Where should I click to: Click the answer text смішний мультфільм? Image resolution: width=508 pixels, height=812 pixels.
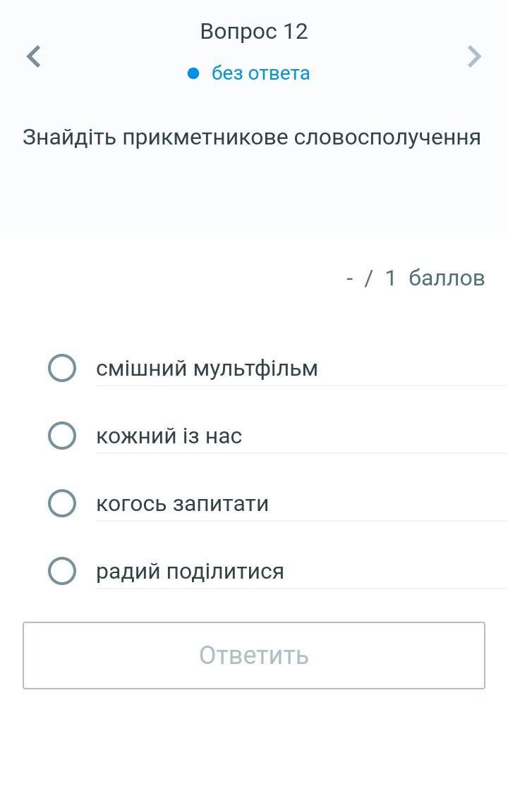point(207,368)
